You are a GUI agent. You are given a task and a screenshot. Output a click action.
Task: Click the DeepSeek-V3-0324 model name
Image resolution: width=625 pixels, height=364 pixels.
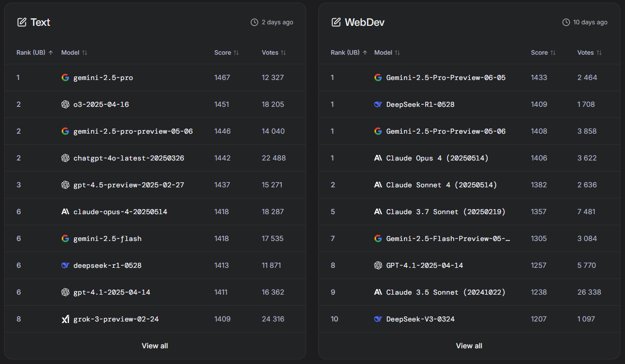click(x=420, y=319)
